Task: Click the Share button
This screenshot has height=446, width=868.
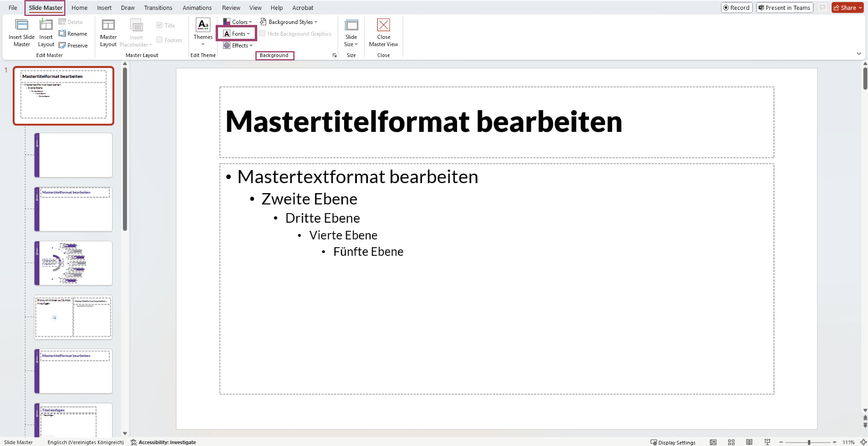Action: click(x=847, y=8)
